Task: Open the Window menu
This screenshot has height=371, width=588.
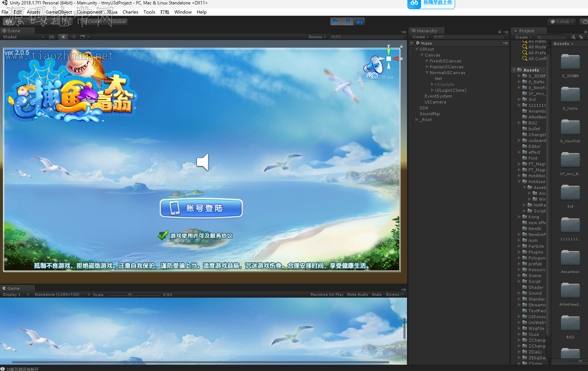Action: point(183,12)
